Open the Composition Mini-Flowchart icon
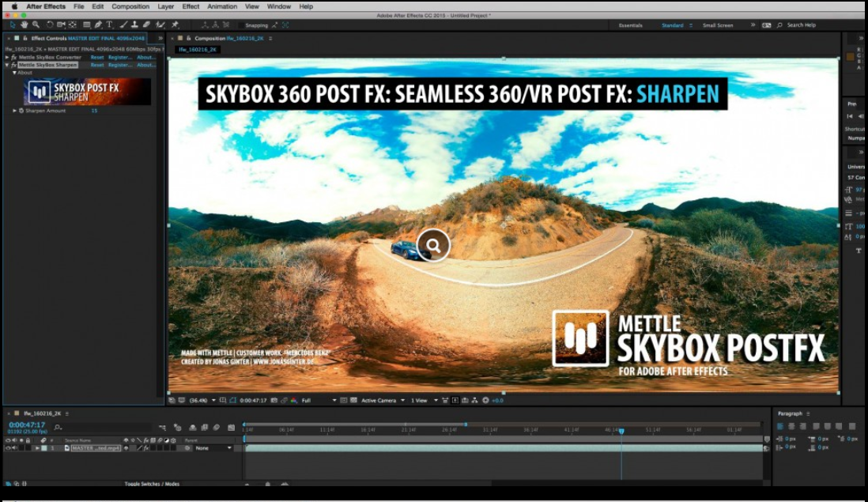 point(163,428)
